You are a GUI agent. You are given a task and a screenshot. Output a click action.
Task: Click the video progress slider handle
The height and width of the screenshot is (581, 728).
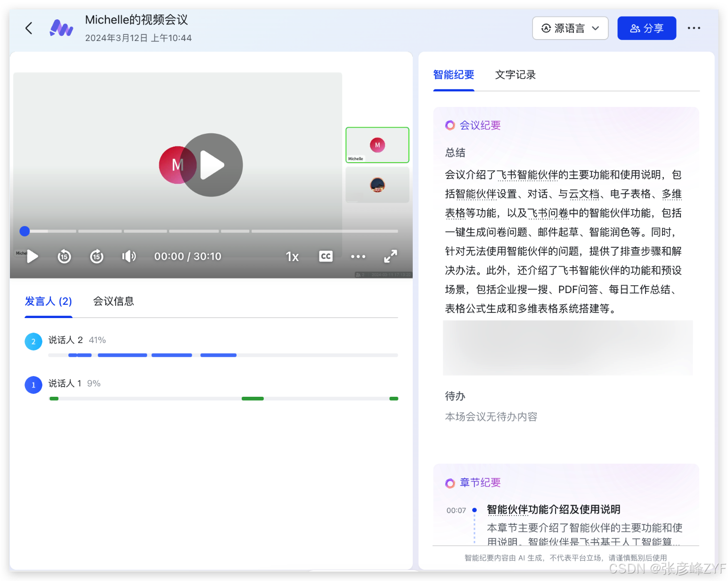click(x=25, y=231)
